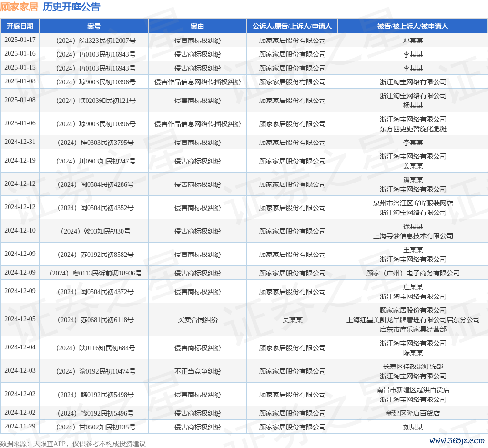Select case number 赣0192民初5498号

tap(96, 395)
